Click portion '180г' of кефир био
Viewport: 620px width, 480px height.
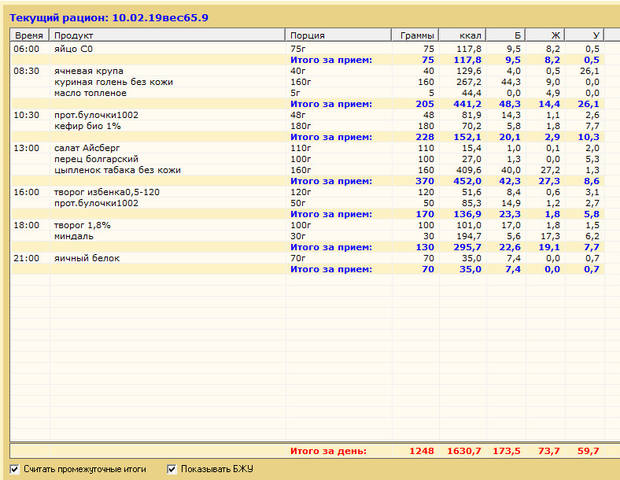(x=301, y=126)
